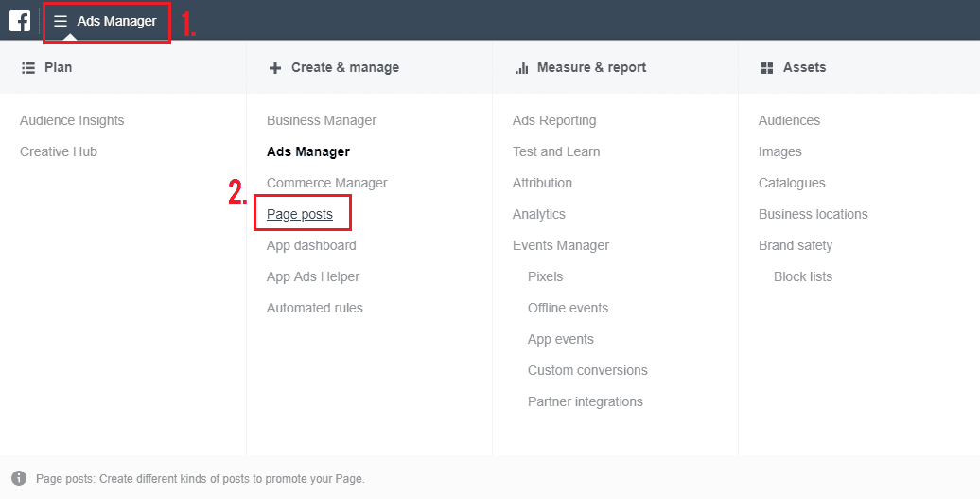
Task: Click the Assets grid icon
Action: click(767, 67)
